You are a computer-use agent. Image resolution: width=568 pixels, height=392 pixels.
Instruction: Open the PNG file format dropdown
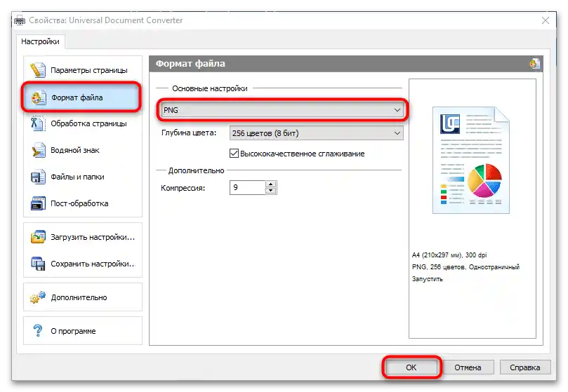(282, 110)
